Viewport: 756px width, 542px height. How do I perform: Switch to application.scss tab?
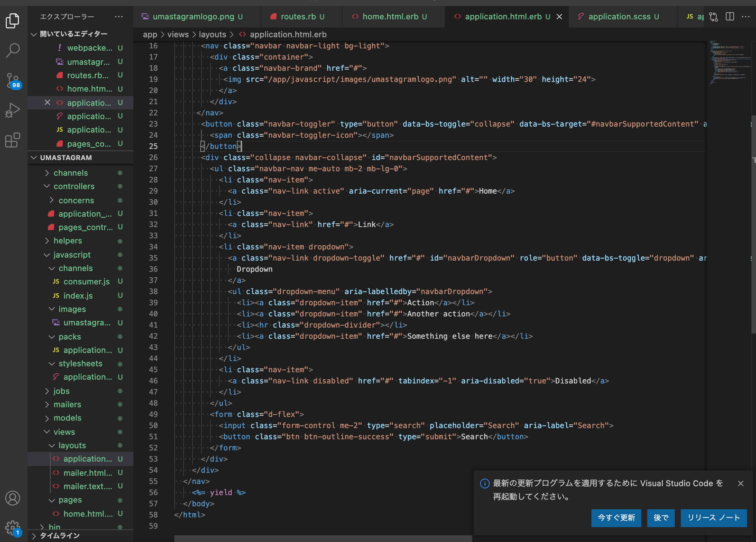pyautogui.click(x=623, y=17)
